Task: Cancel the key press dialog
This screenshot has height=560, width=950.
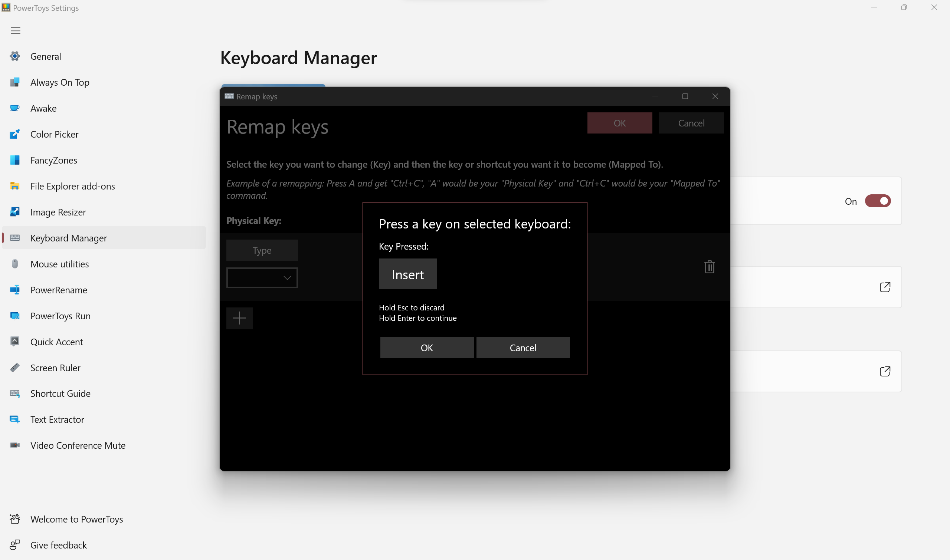Action: pyautogui.click(x=523, y=347)
